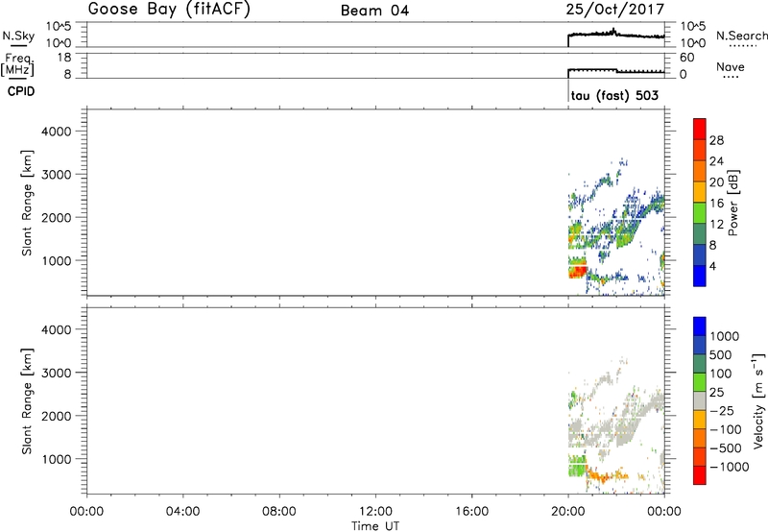Select the 'Beam 04' header text
Image resolution: width=768 pixels, height=532 pixels.
point(374,11)
